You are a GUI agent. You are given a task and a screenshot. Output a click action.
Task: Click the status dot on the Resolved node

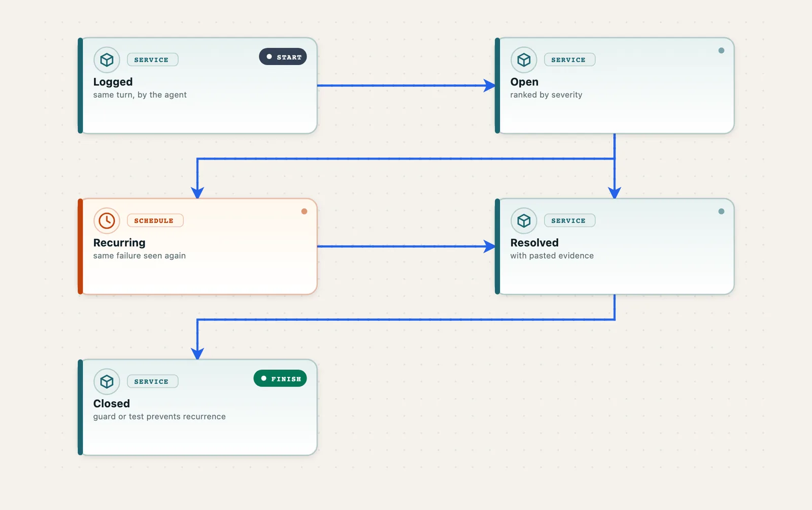pos(721,211)
